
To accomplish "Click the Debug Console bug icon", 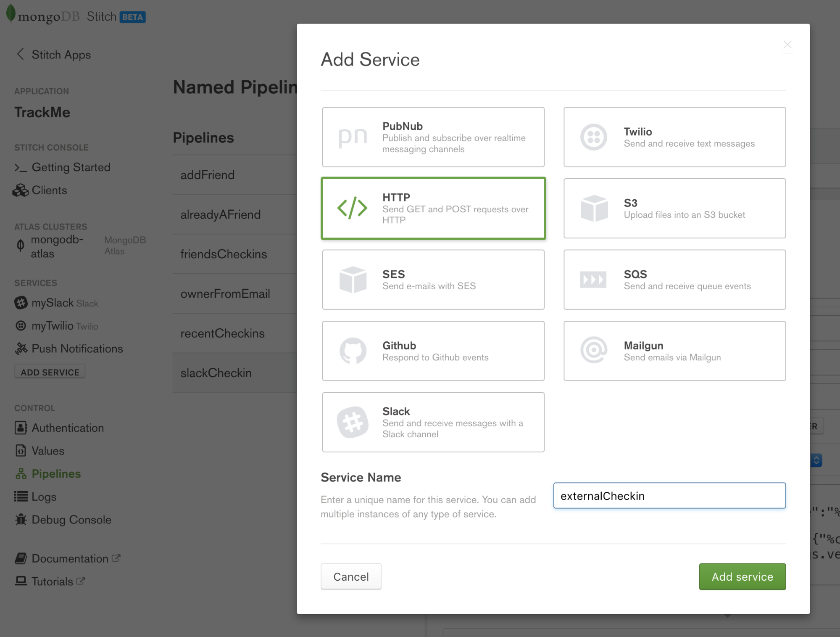I will (x=20, y=520).
